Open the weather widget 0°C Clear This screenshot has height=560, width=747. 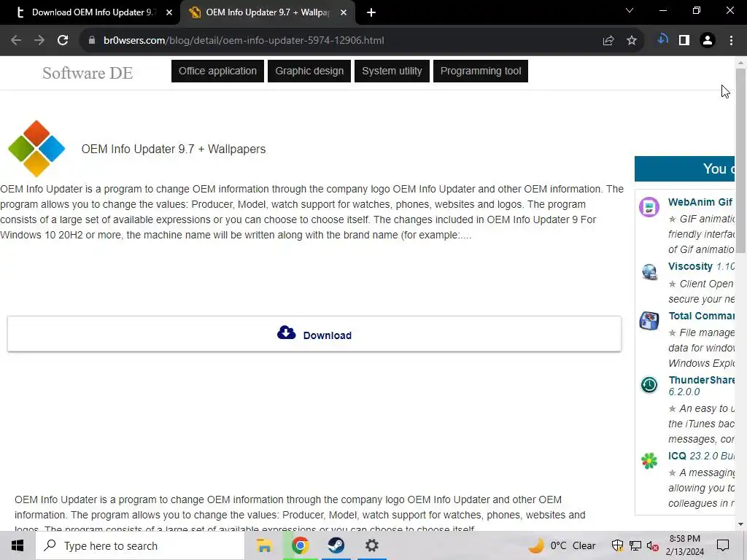click(x=562, y=545)
